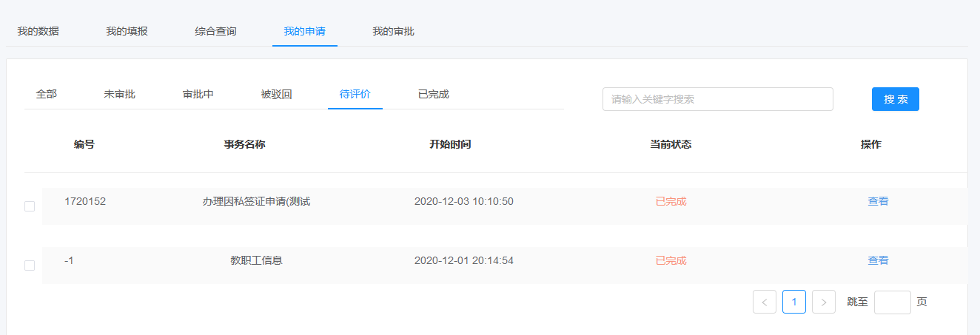The width and height of the screenshot is (980, 335).
Task: Tick checkbox for 教职工信息 row
Action: tap(30, 265)
